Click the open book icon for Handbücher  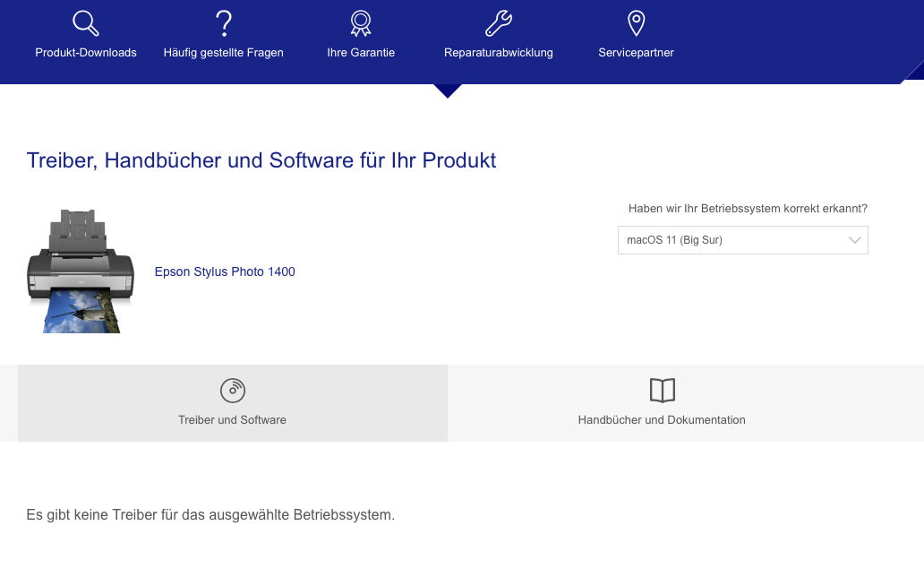(663, 391)
